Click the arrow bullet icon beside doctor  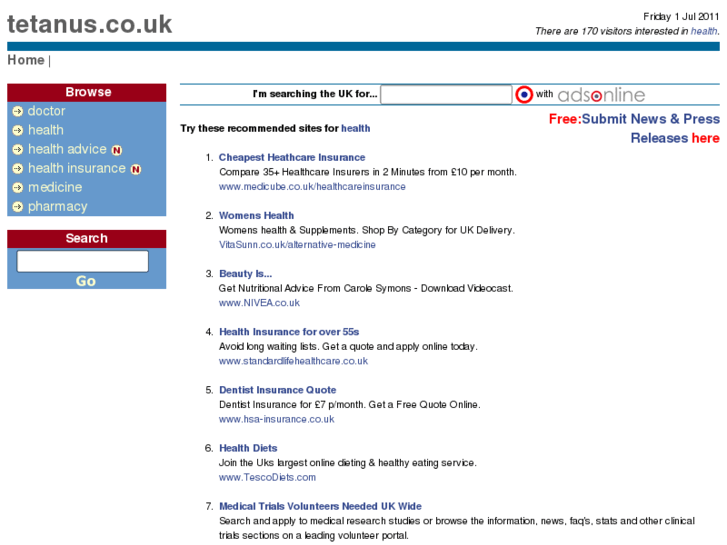(18, 111)
